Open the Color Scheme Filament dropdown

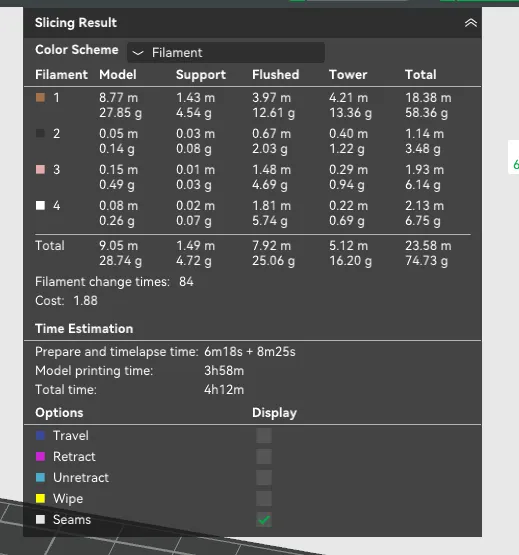tap(226, 53)
